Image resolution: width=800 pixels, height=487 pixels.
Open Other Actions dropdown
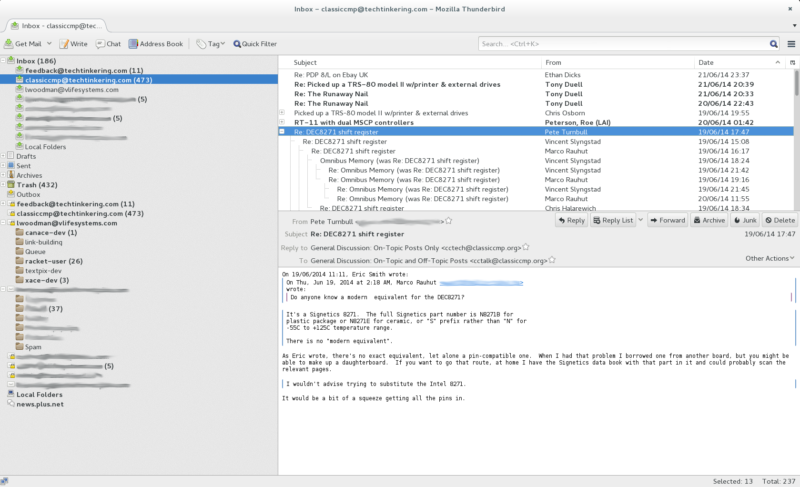click(769, 259)
